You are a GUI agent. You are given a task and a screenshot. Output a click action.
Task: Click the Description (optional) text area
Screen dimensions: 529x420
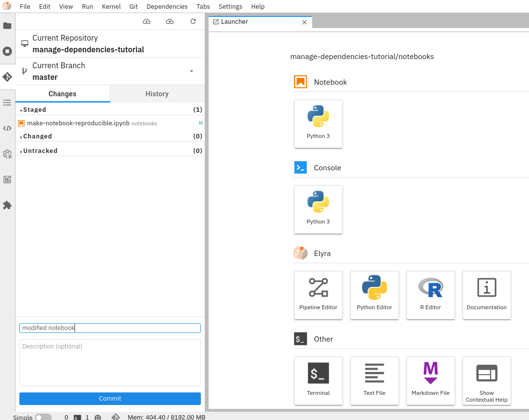(x=110, y=362)
